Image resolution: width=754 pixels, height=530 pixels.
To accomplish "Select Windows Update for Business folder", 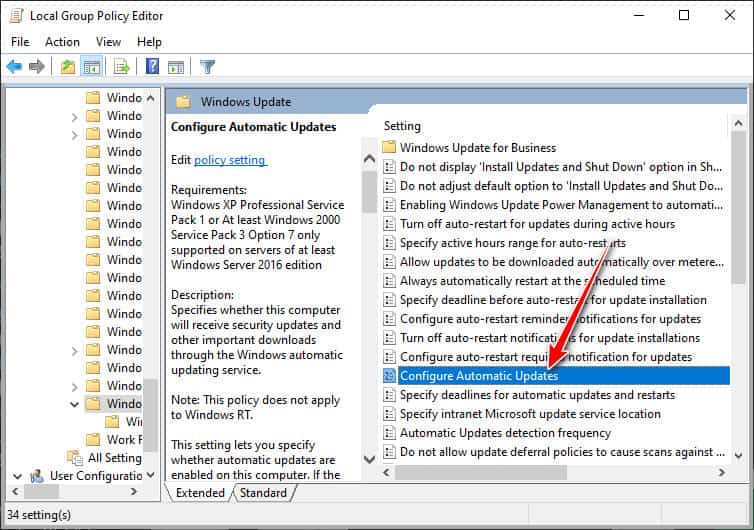I will (x=478, y=147).
